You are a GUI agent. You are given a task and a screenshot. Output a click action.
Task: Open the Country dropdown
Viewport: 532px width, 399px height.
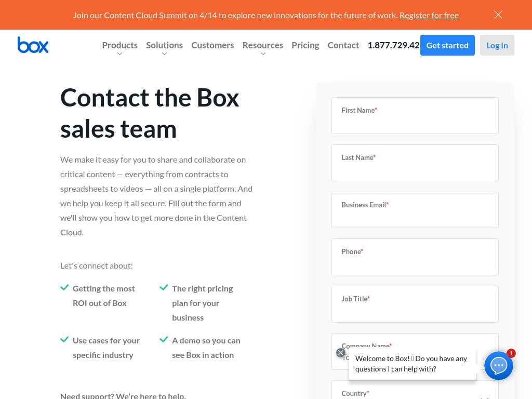click(x=415, y=390)
